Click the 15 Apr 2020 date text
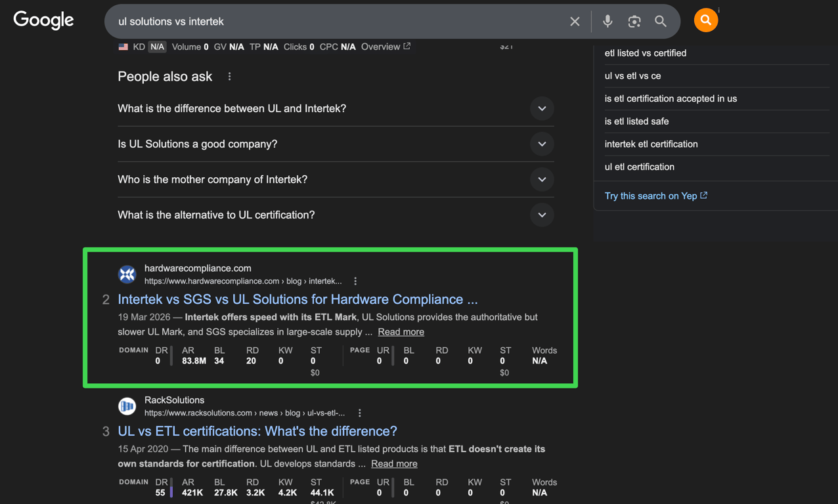Screen dimensions: 838x504 click(143, 449)
